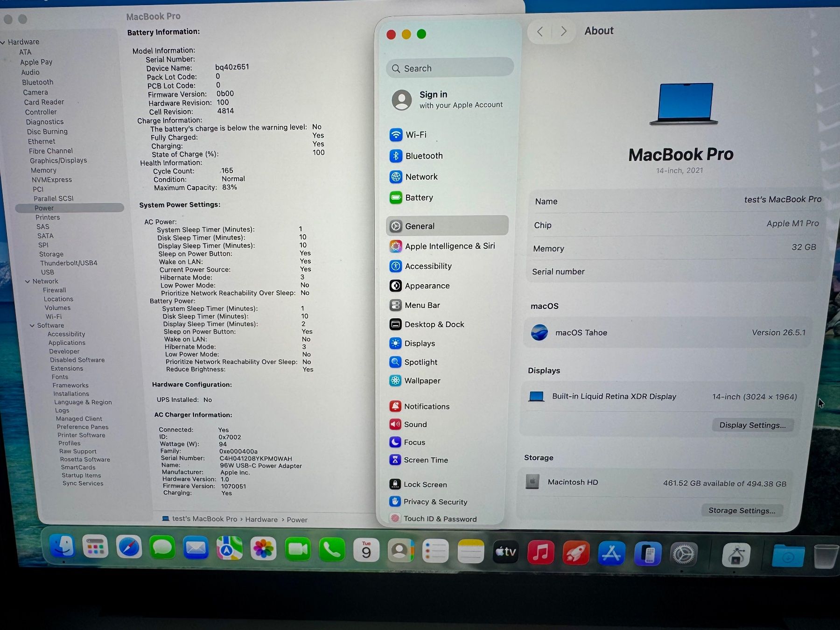
Task: Select Startup Items in System Information sidebar
Action: coord(81,476)
